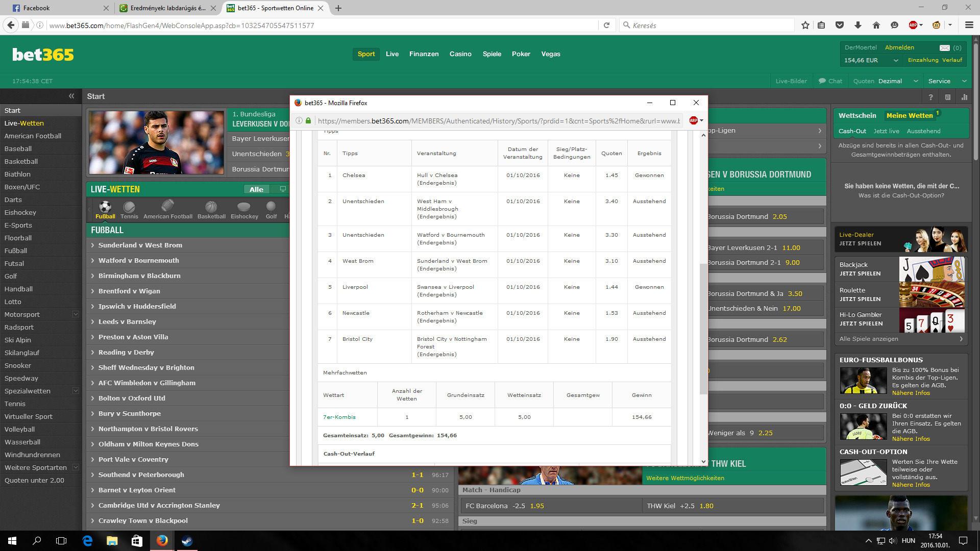The width and height of the screenshot is (980, 551).
Task: Click the Abmelden logout link
Action: tap(899, 47)
